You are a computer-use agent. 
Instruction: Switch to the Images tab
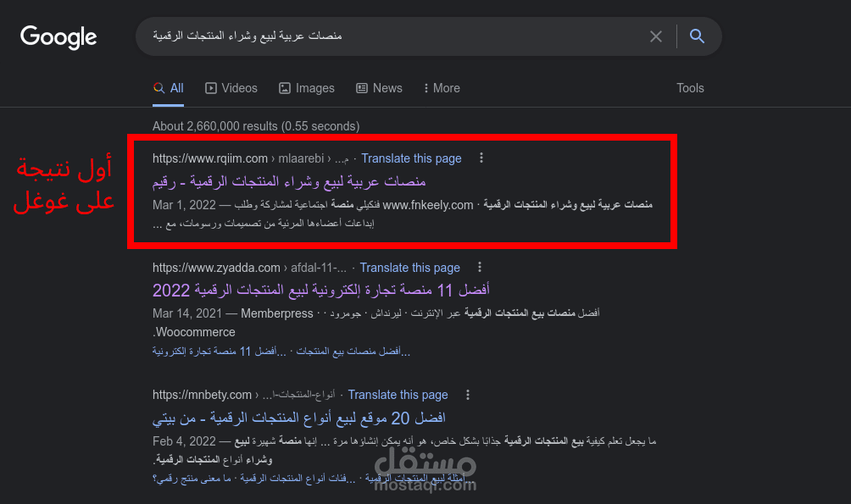point(307,88)
